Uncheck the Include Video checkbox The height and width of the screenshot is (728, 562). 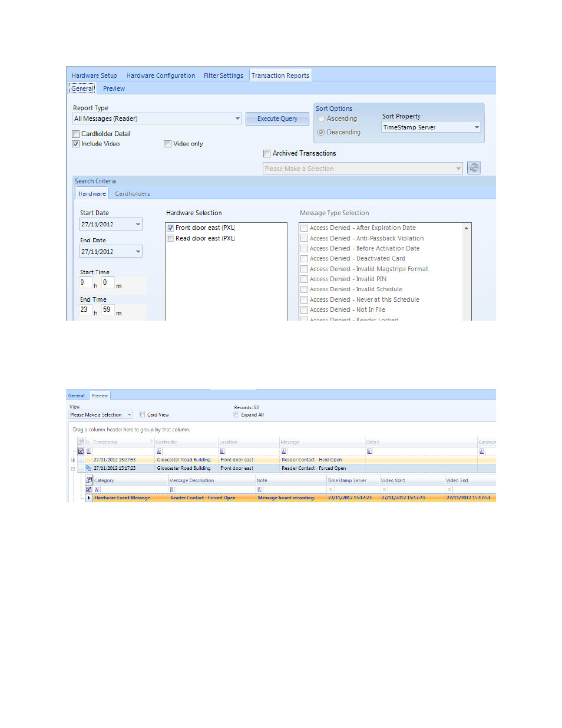click(75, 144)
